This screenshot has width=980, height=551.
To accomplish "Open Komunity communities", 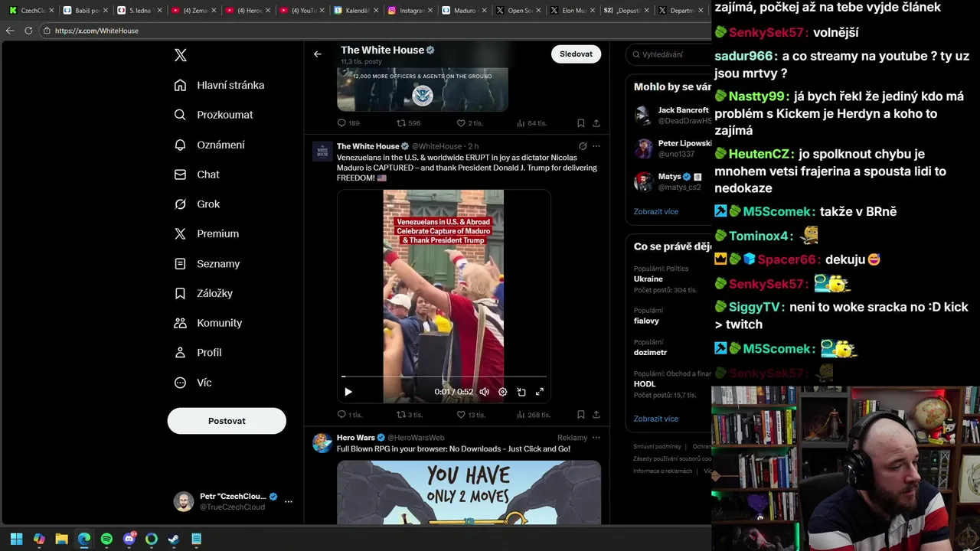I will coord(208,323).
